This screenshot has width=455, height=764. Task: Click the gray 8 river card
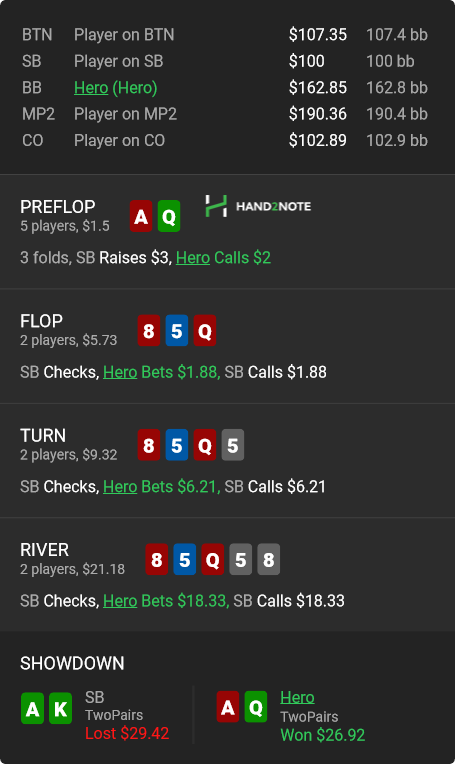[269, 559]
